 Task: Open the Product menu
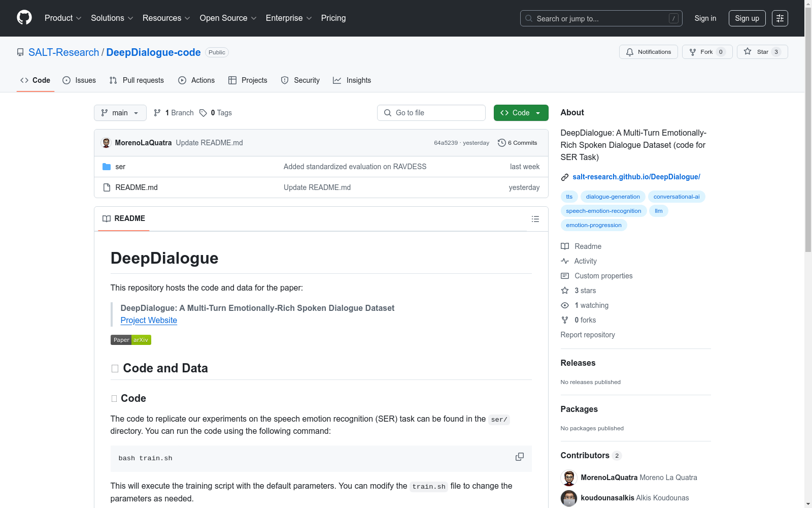coord(63,18)
